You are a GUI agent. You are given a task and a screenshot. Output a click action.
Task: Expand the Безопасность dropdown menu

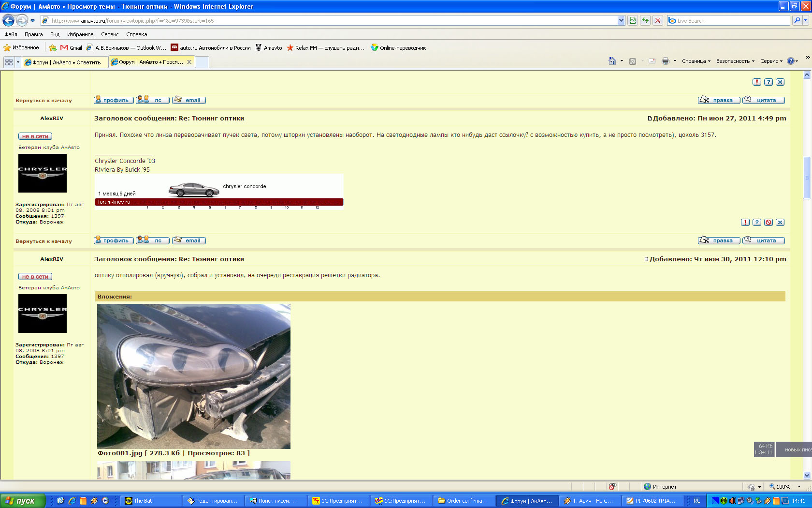pyautogui.click(x=735, y=61)
